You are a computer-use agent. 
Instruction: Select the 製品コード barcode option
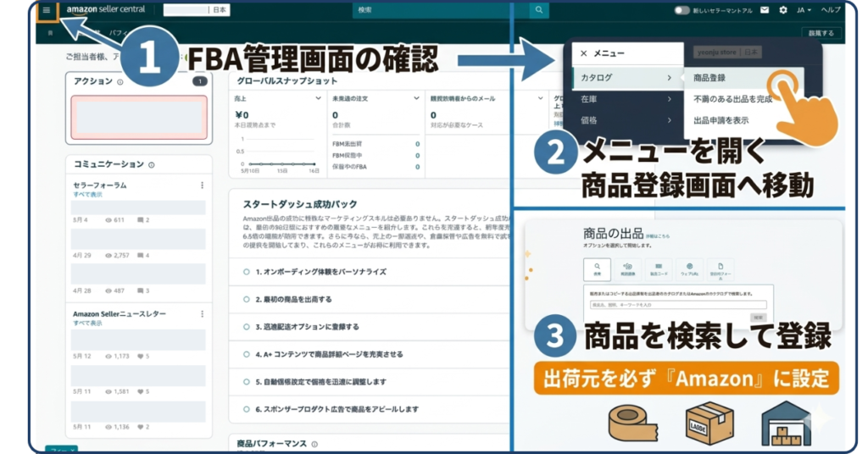(658, 269)
